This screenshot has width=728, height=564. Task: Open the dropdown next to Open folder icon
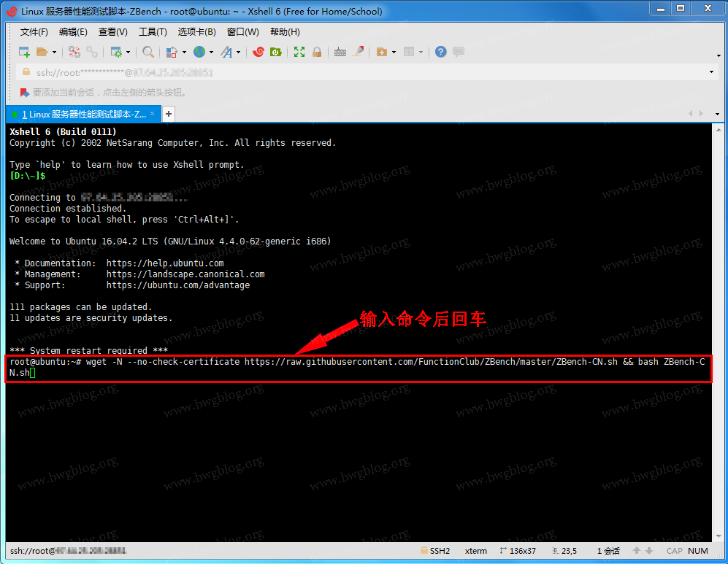tap(54, 52)
